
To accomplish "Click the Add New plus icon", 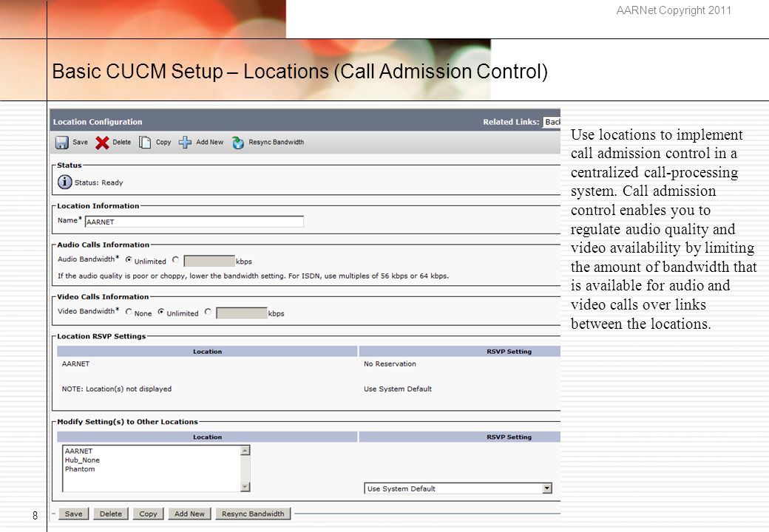I will (185, 142).
